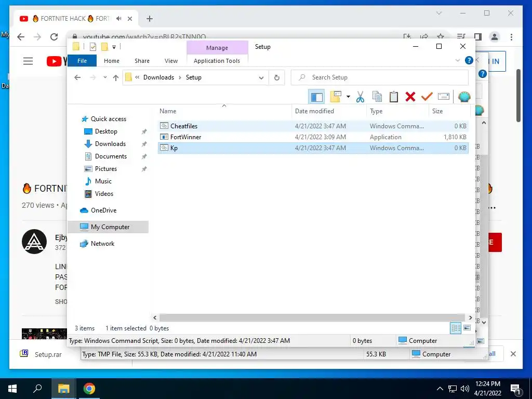The image size is (532, 399).
Task: Open Desktop in the navigation pane
Action: (x=101, y=131)
